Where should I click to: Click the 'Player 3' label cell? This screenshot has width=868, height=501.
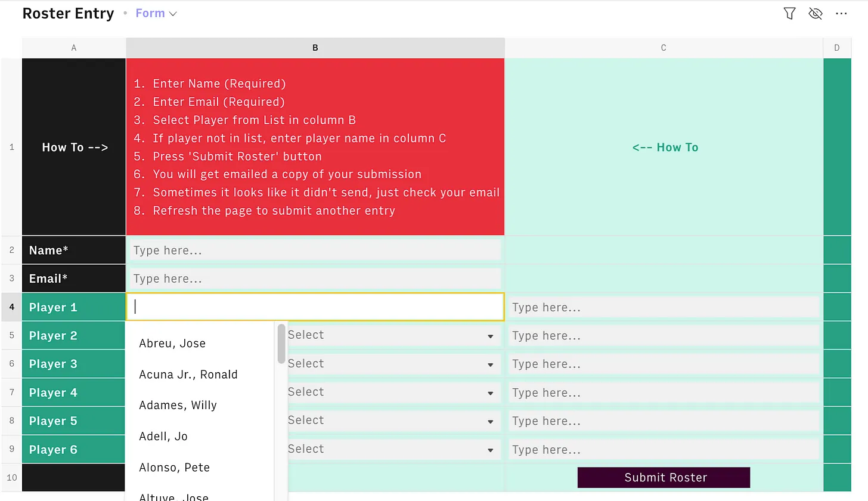pos(74,364)
